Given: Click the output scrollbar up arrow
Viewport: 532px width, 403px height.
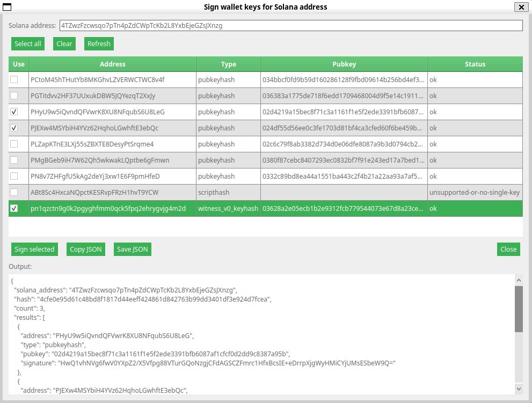Looking at the screenshot, I should [519, 280].
